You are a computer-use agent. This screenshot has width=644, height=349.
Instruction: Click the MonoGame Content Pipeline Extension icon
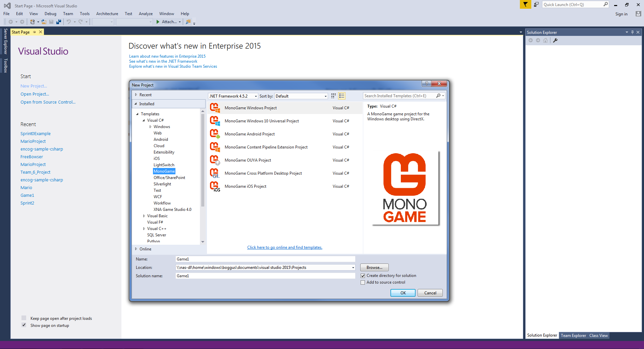[215, 147]
